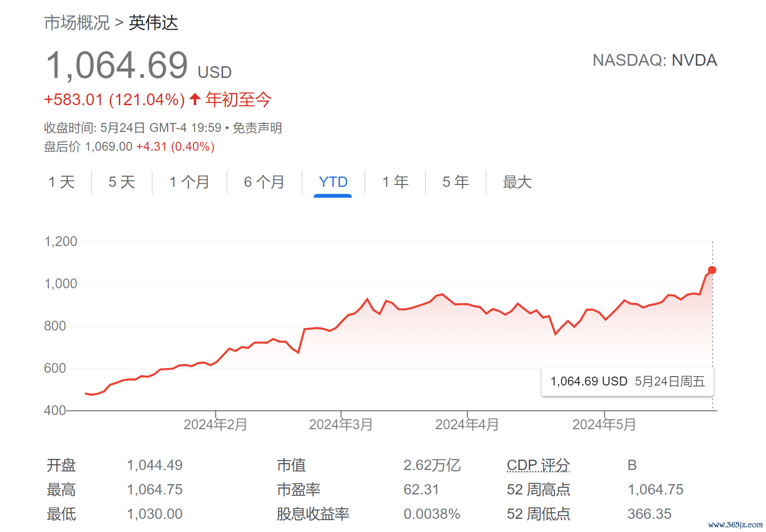Screen dimensions: 766x532
Task: Click the 收盘时间 5月24日 timestamp text
Action: 133,128
